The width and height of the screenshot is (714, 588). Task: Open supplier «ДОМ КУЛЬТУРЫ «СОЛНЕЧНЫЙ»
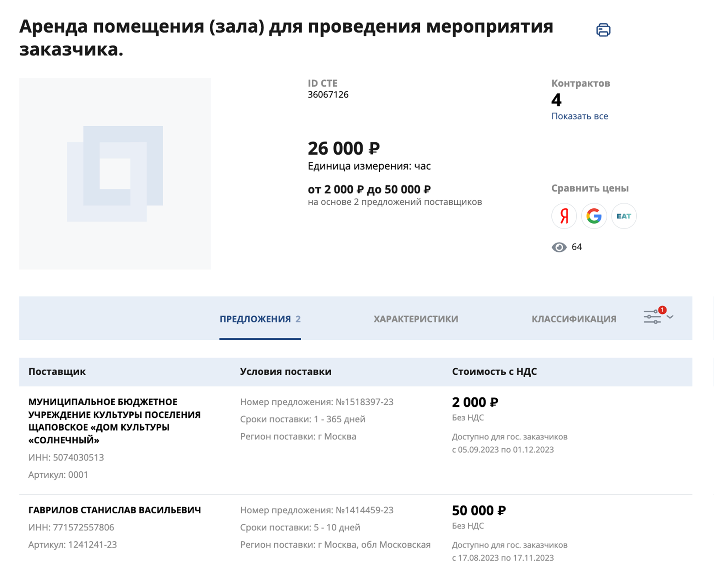114,421
